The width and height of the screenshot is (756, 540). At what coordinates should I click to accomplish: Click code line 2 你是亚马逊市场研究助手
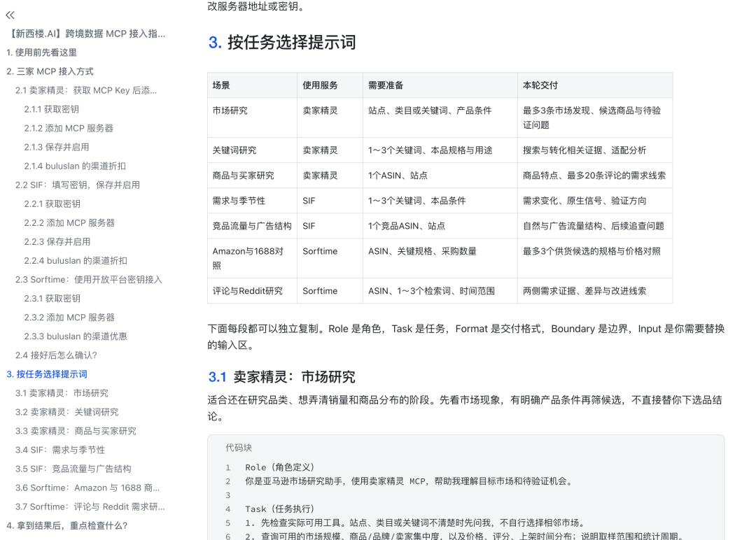click(x=409, y=481)
